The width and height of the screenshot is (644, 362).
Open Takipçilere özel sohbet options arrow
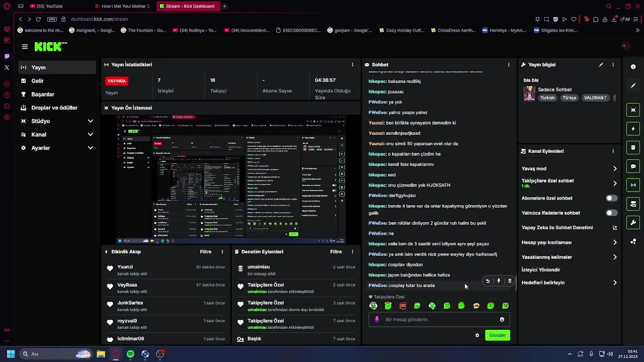615,184
